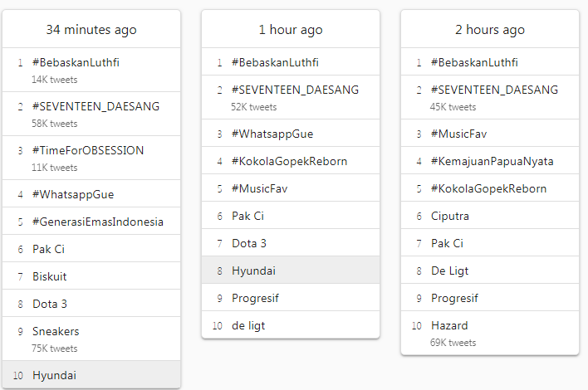Open De Ligt in the 2 hours ago column
Image resolution: width=588 pixels, height=390 pixels.
[x=490, y=271]
